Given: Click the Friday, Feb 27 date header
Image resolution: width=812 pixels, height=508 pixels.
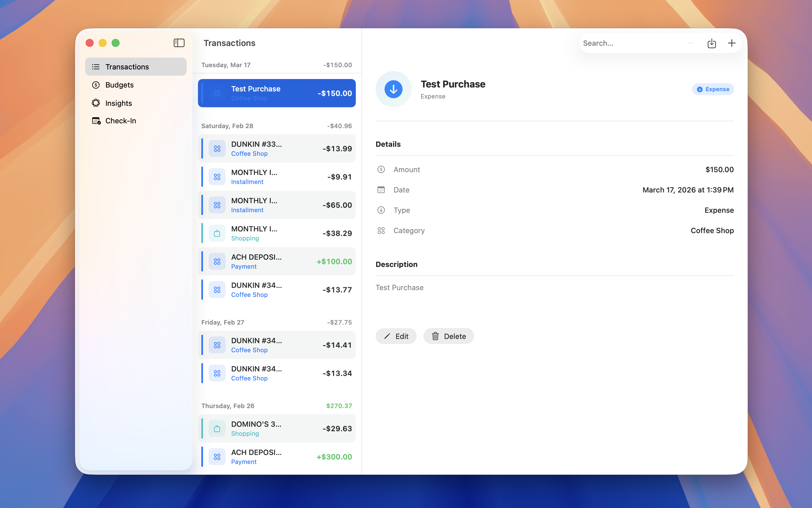Looking at the screenshot, I should [x=222, y=322].
